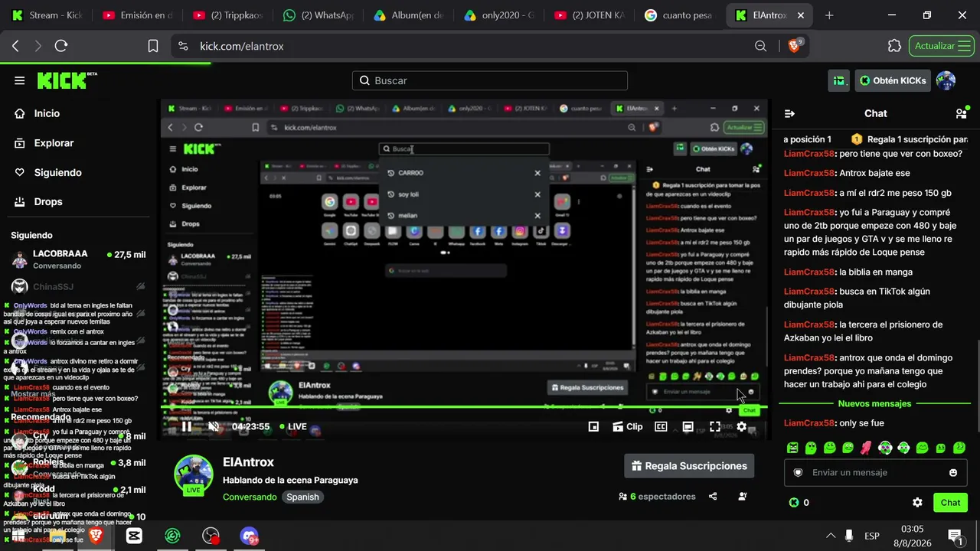Switch to the WhatsApp tab

coord(318,15)
